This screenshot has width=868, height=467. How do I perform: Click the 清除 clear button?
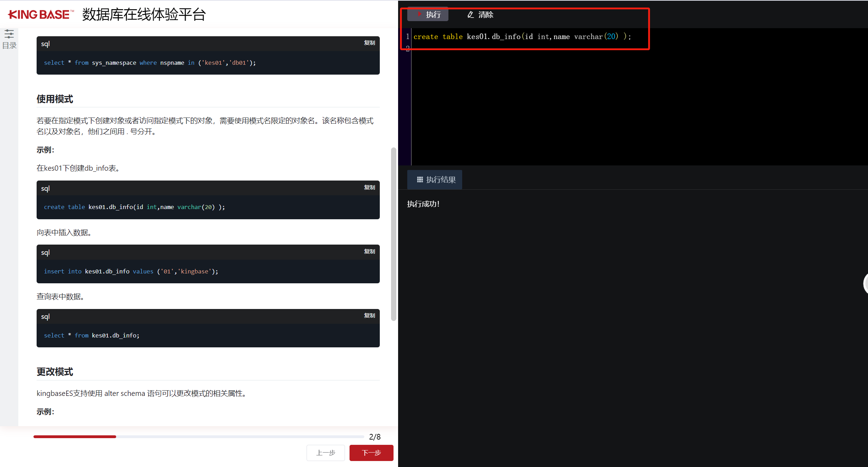480,14
